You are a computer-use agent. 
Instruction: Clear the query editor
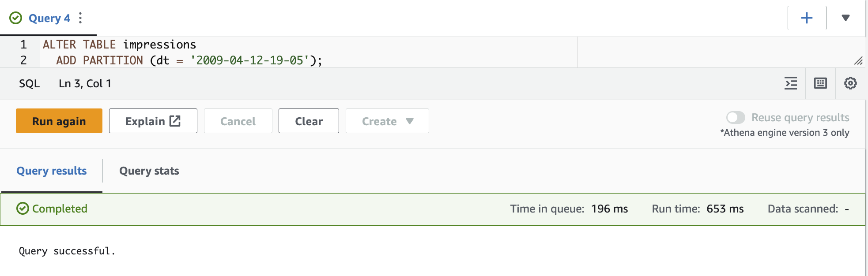tap(309, 121)
